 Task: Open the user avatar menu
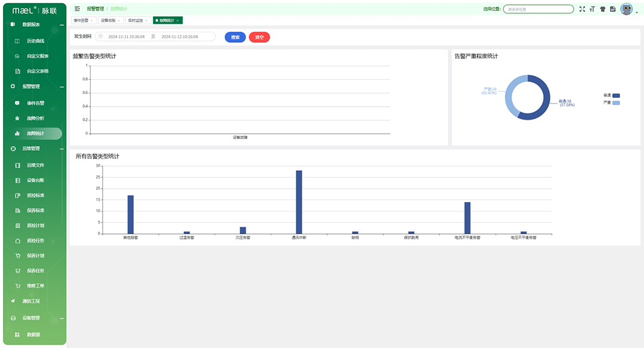(627, 9)
